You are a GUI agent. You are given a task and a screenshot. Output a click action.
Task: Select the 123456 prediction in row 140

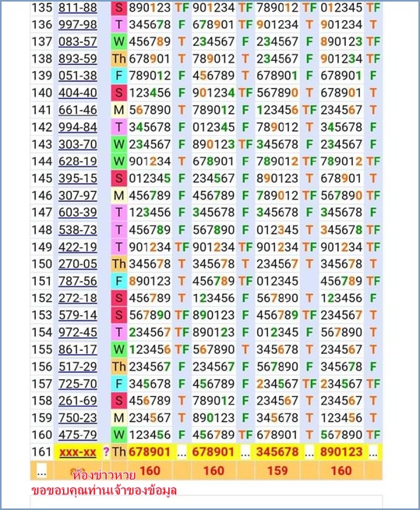pyautogui.click(x=150, y=93)
